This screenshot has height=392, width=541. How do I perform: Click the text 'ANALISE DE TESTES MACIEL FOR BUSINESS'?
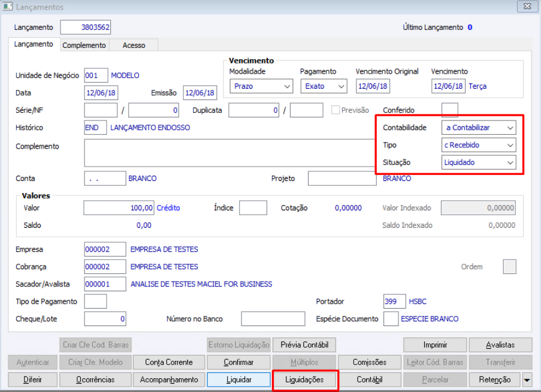click(201, 284)
